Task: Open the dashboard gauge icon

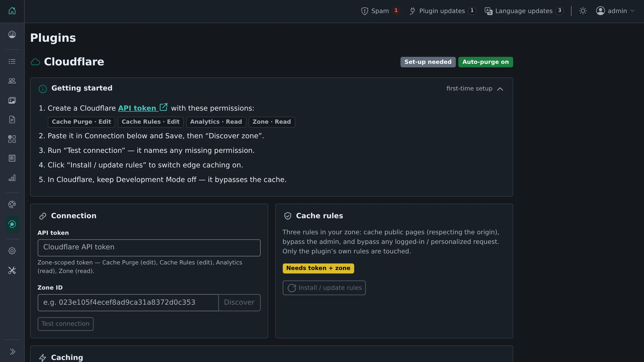Action: pos(12,35)
